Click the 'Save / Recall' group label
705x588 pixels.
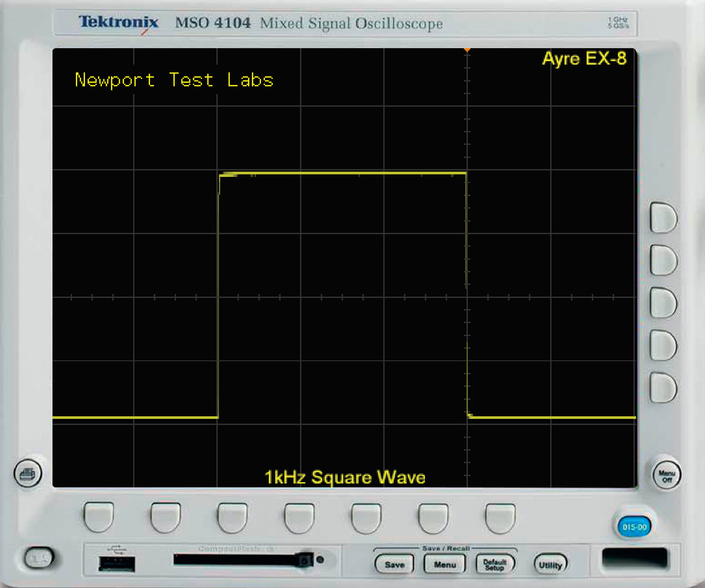pos(446,548)
